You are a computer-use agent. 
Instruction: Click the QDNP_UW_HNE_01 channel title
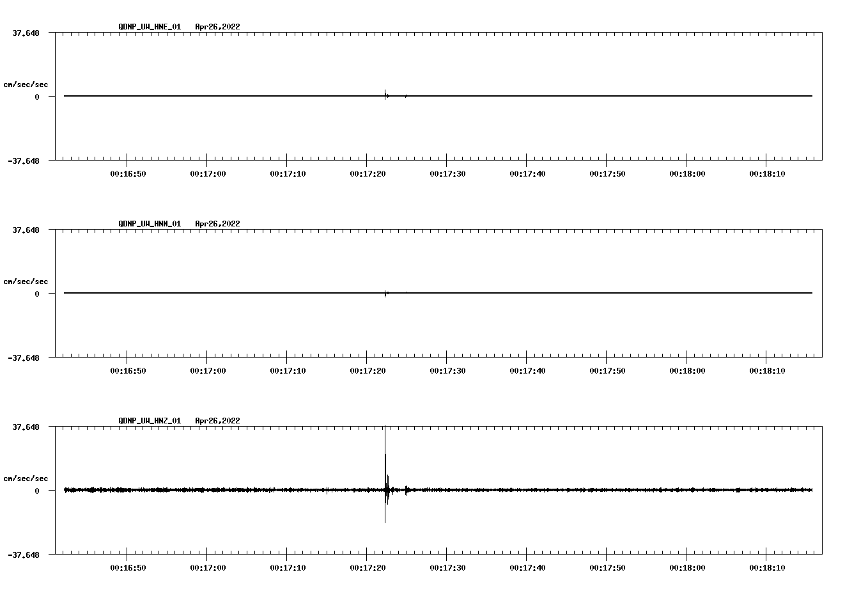pos(150,27)
